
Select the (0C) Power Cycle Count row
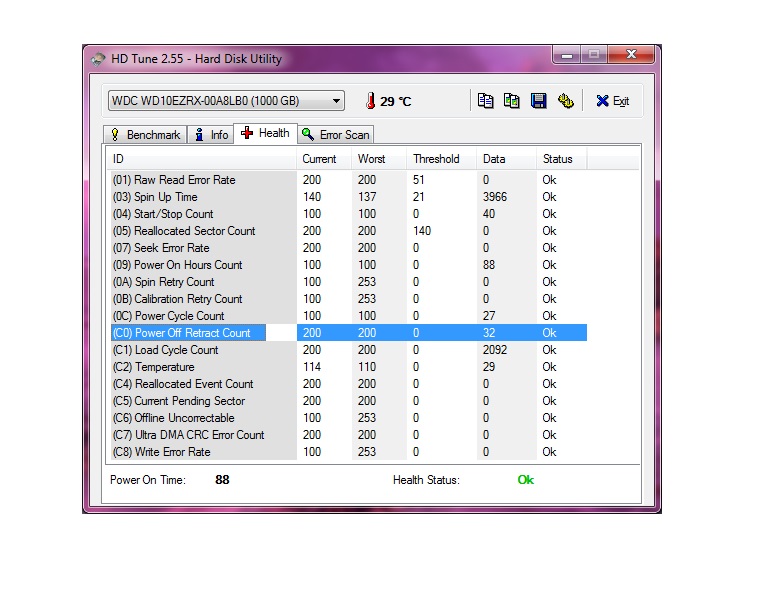[x=349, y=316]
